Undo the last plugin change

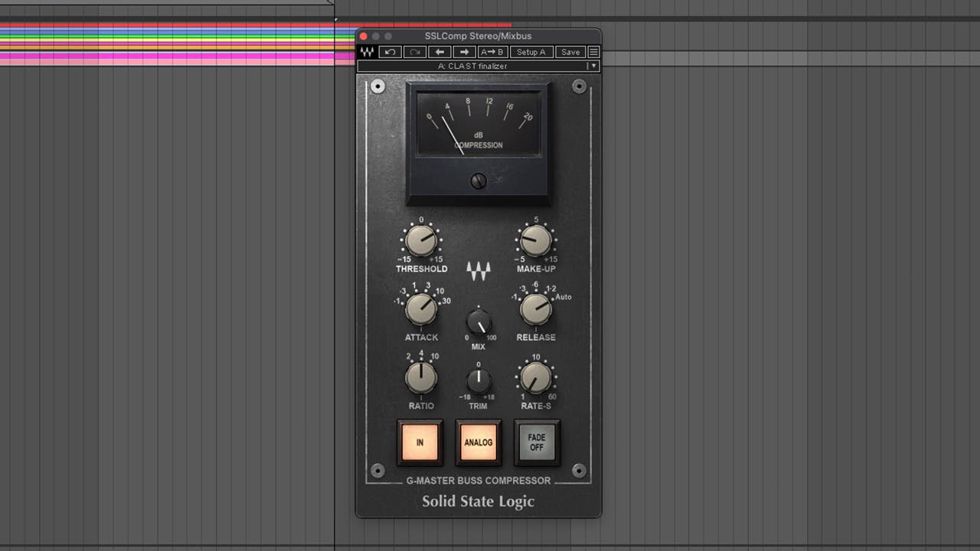[x=390, y=52]
